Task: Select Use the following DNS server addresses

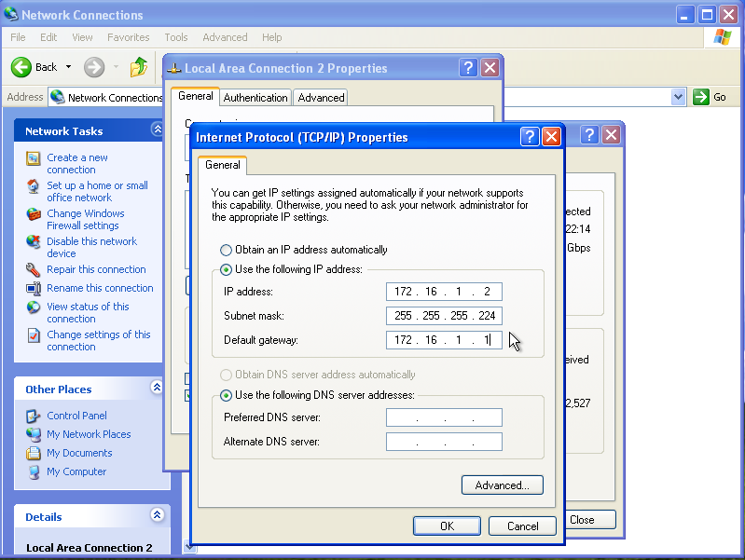Action: click(x=226, y=395)
